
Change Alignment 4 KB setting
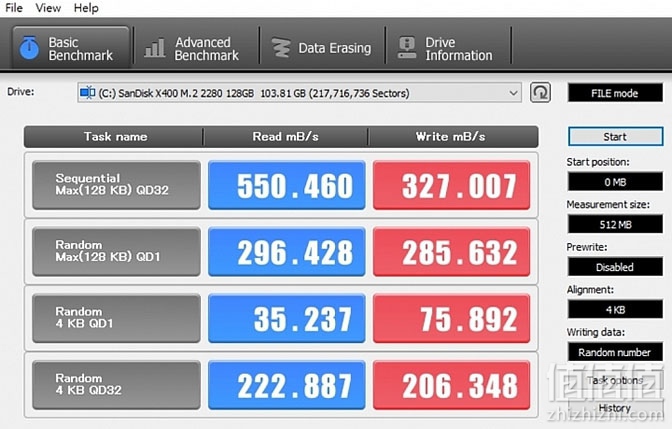coord(615,309)
